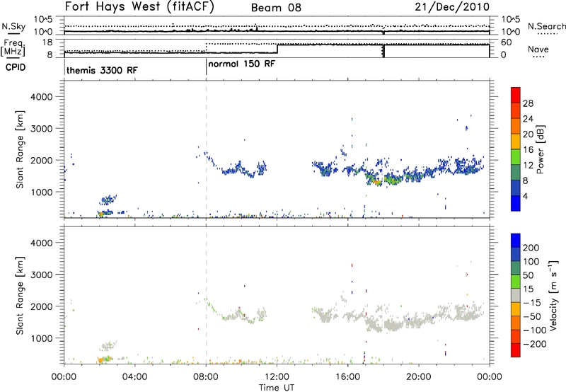Click the "16:00" time axis tick label

(347, 377)
